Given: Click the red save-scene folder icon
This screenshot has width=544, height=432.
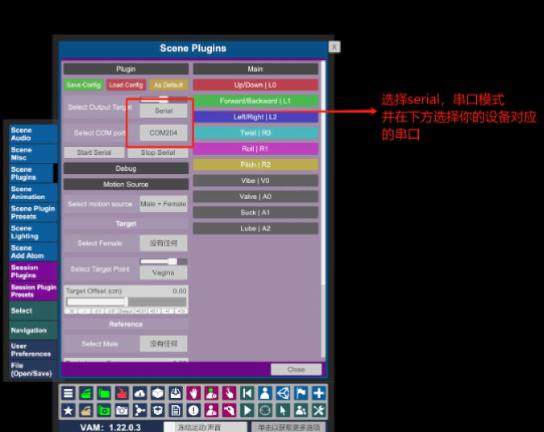Looking at the screenshot, I should coord(122,393).
